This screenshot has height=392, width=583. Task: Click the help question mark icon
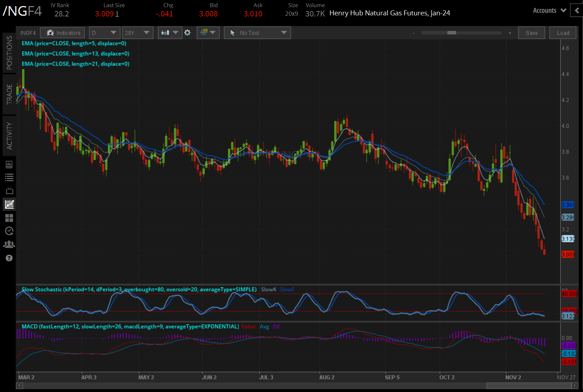[9, 258]
